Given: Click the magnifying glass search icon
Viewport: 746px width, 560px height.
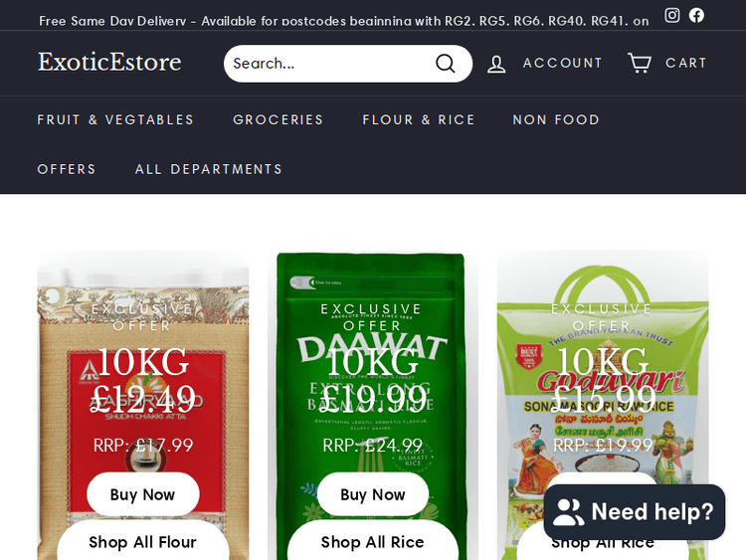Looking at the screenshot, I should pos(446,64).
